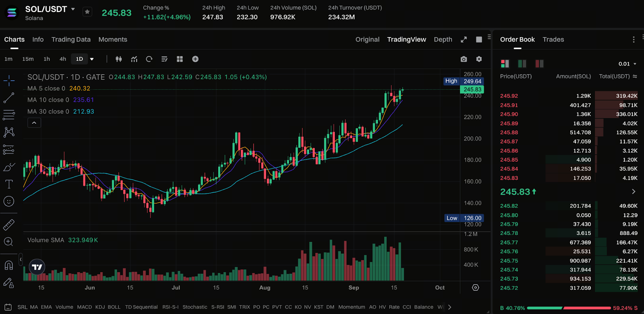Select ask price 245.92 row

tap(569, 96)
